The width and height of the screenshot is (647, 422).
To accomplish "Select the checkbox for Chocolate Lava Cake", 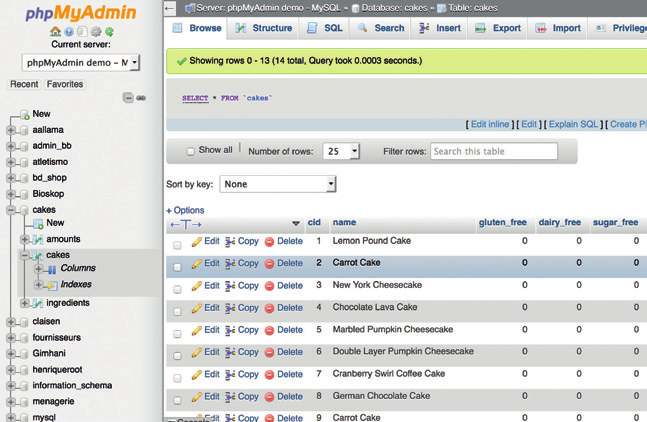I will point(177,311).
